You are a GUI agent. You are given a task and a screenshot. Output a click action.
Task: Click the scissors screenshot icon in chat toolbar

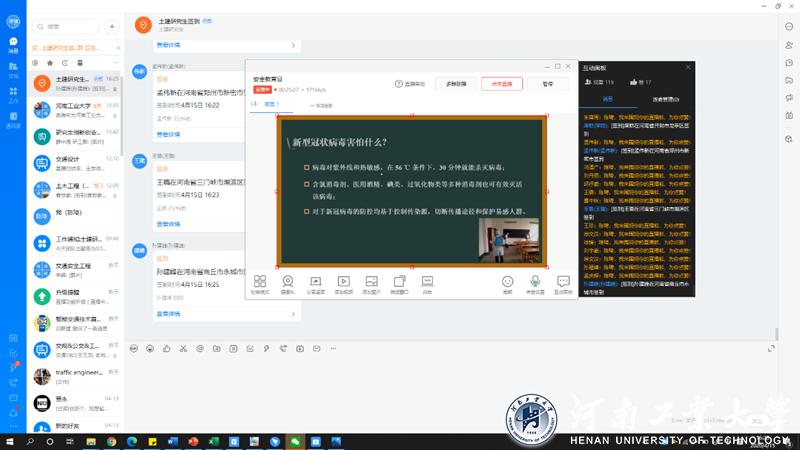tap(183, 348)
